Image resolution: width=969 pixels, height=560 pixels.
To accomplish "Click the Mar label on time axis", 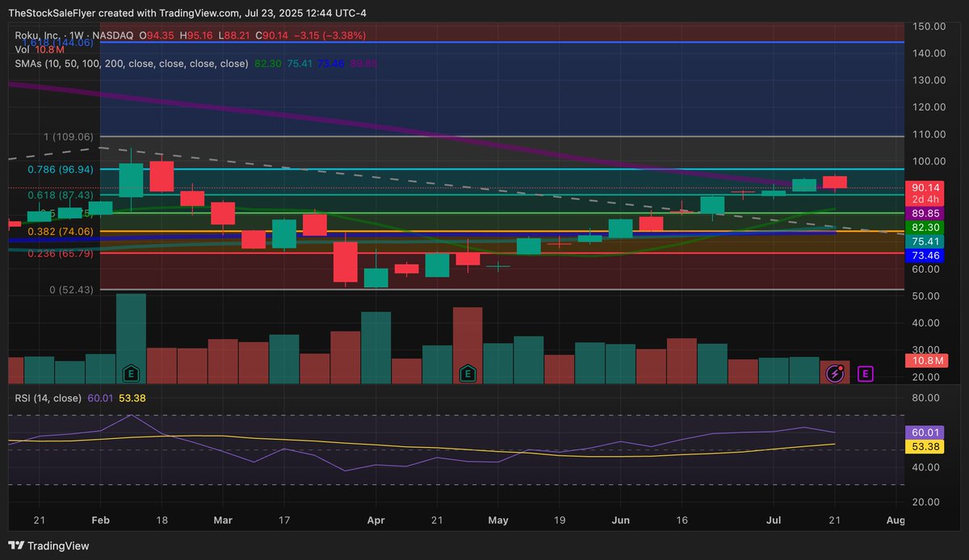I will coord(222,520).
